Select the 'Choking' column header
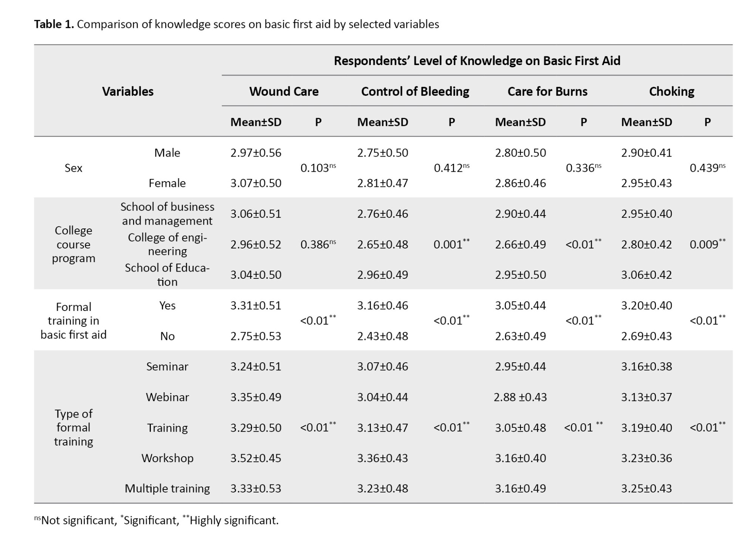756x542 pixels. tap(671, 92)
